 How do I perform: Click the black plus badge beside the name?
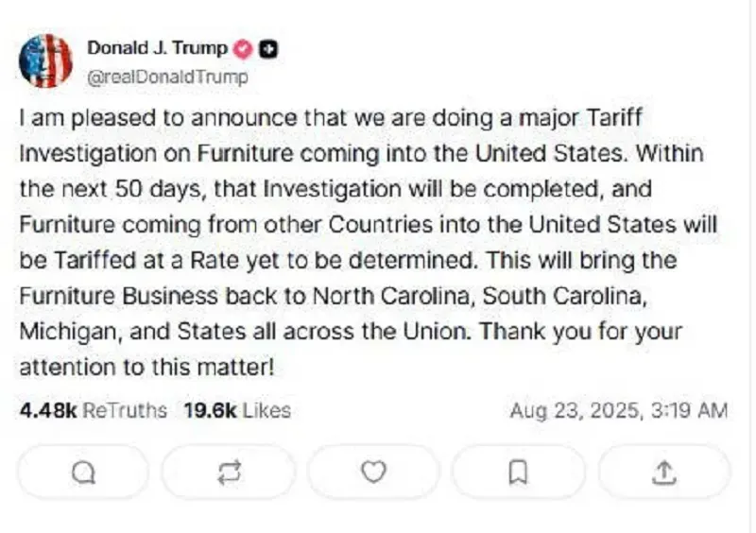(268, 49)
